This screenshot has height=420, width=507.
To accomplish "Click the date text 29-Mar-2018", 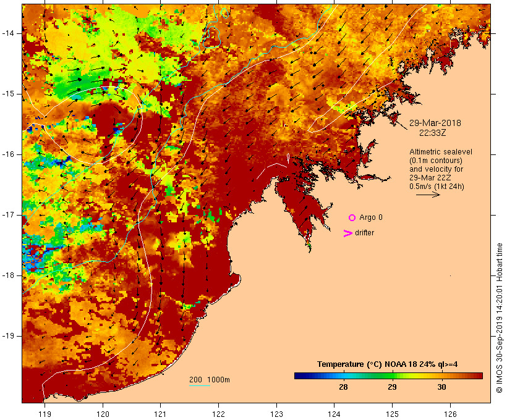I will pos(435,123).
